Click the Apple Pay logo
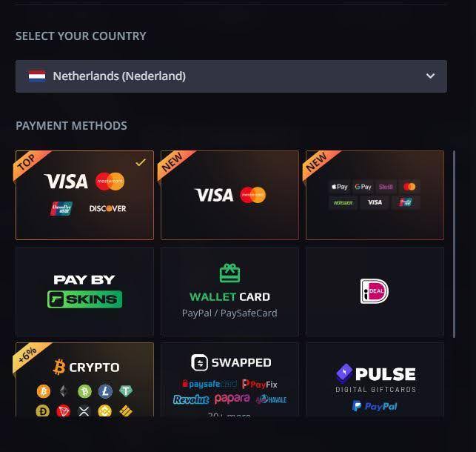This screenshot has width=476, height=452. click(339, 187)
